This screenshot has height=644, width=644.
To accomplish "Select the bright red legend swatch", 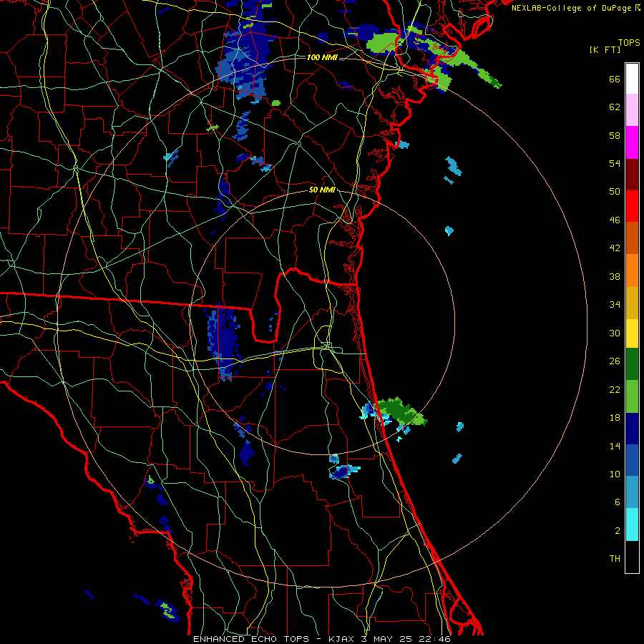I will (x=632, y=206).
